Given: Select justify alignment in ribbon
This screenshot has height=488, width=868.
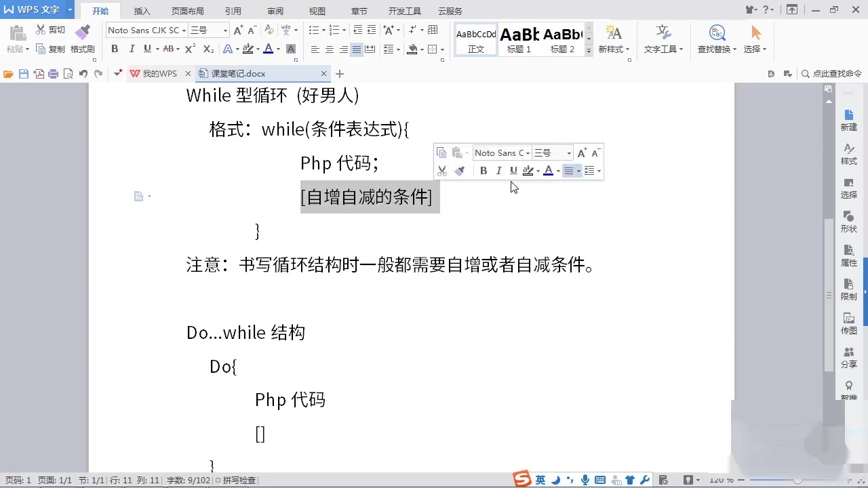Looking at the screenshot, I should point(357,49).
